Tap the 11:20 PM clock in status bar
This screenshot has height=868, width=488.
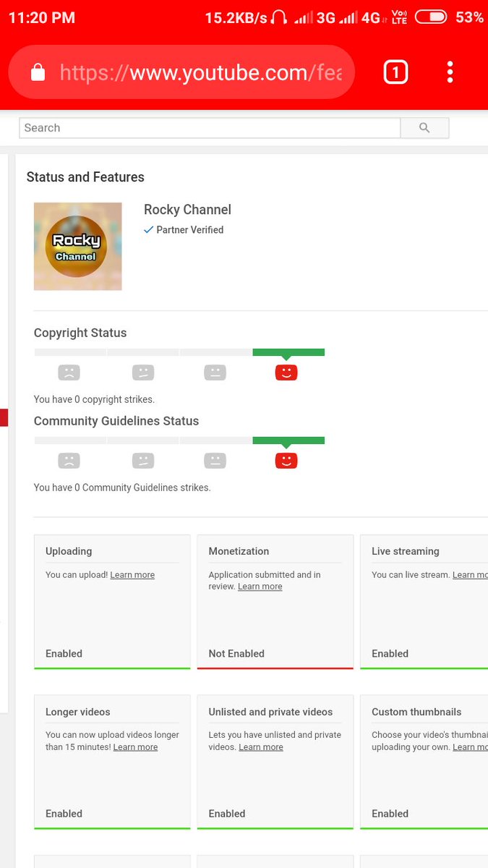point(41,17)
